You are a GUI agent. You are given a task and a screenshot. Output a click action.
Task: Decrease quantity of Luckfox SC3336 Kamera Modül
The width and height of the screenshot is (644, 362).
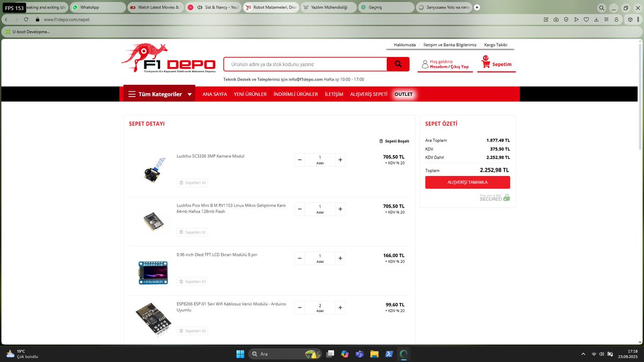tap(299, 160)
